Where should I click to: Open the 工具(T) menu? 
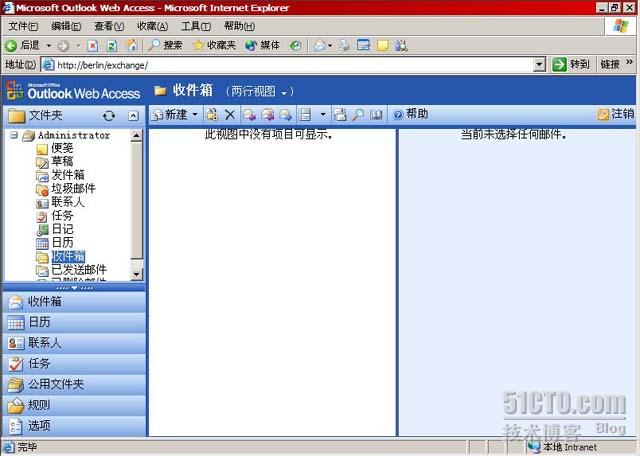(195, 26)
